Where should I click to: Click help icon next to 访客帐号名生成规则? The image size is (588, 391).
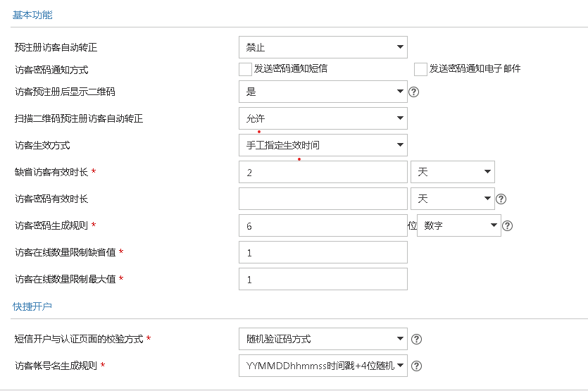coord(416,366)
